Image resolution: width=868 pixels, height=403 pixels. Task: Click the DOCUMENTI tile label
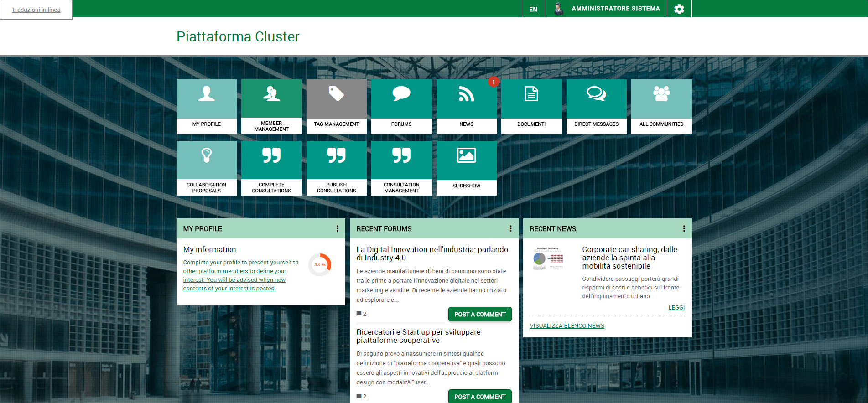pyautogui.click(x=531, y=124)
